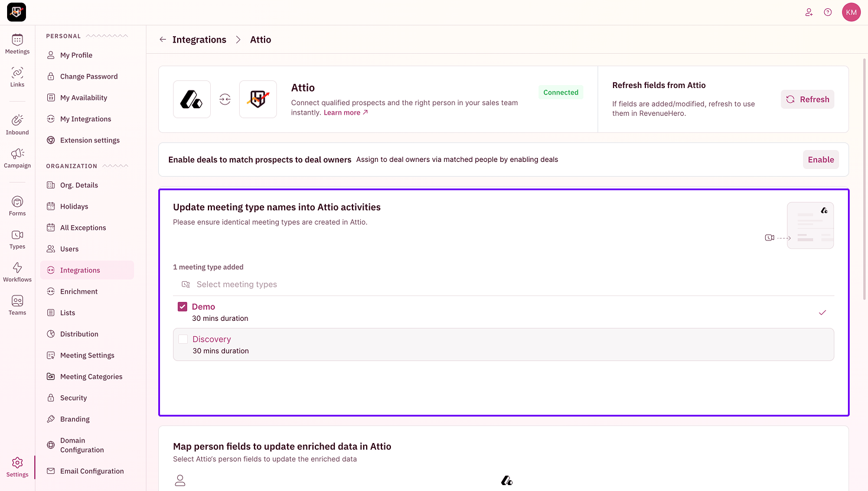This screenshot has height=491, width=868.
Task: Open Lists settings
Action: point(87,313)
